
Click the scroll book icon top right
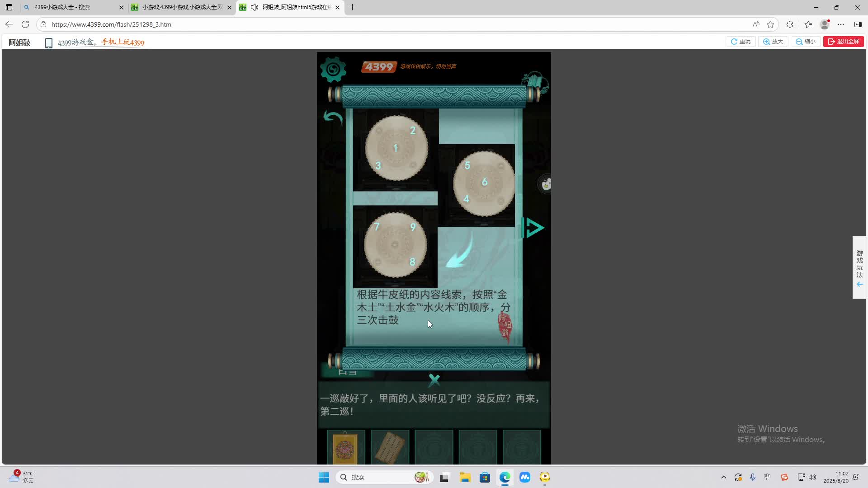[x=535, y=82]
